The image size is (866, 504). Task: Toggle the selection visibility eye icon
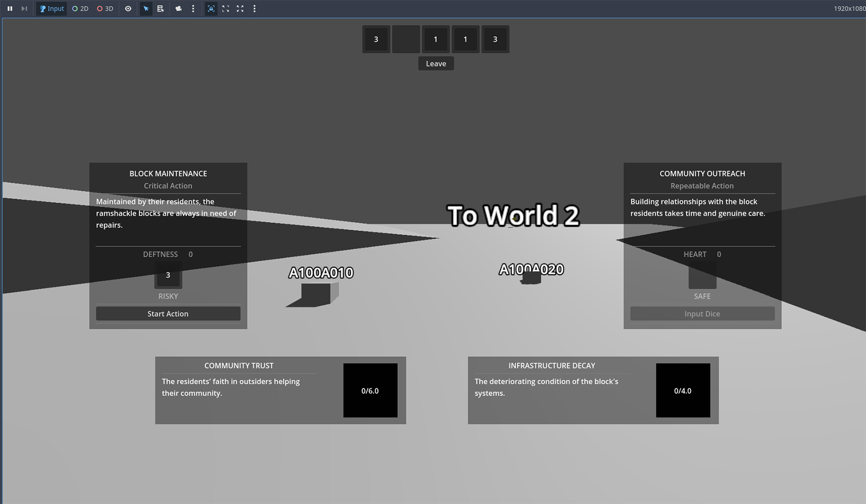pos(128,9)
